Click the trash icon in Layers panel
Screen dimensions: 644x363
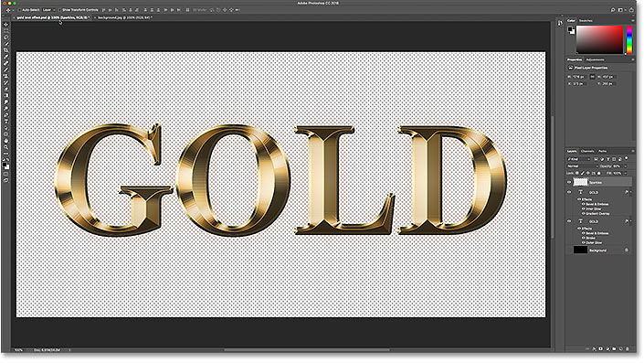[x=628, y=349]
